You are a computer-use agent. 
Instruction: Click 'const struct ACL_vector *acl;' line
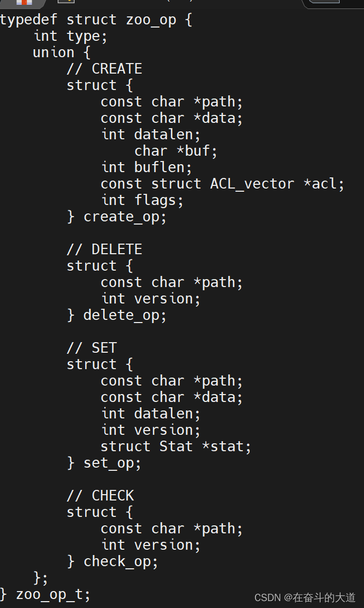(x=222, y=184)
